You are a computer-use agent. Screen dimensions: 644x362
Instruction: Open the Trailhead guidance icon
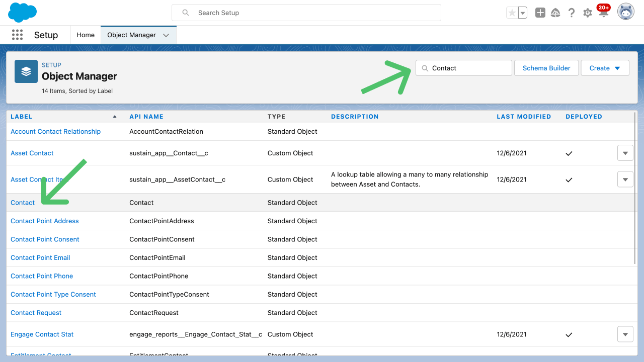(556, 13)
